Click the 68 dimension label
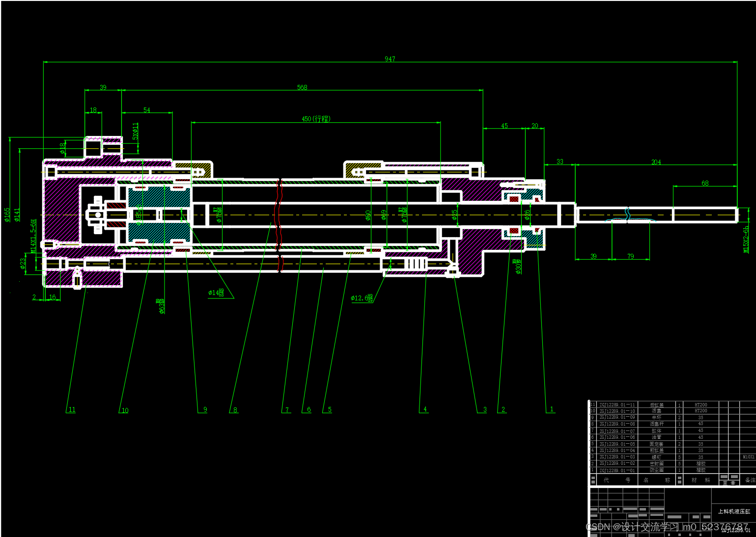The height and width of the screenshot is (537, 756). point(705,183)
